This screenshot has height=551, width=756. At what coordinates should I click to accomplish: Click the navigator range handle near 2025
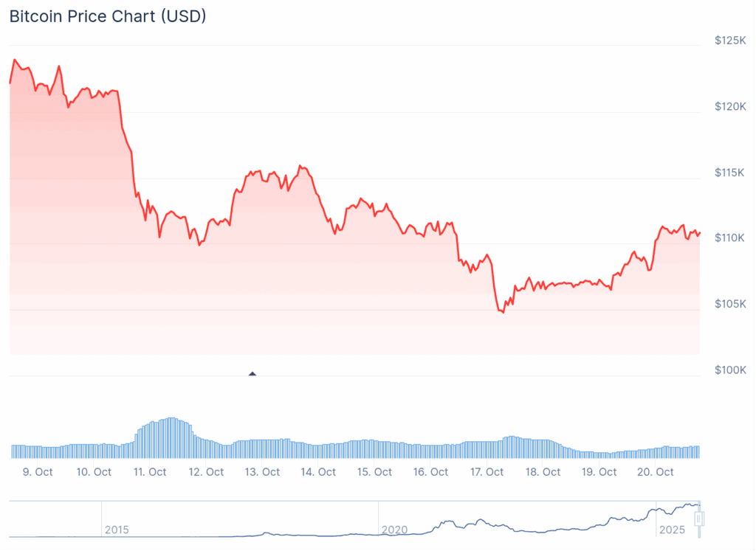point(699,519)
